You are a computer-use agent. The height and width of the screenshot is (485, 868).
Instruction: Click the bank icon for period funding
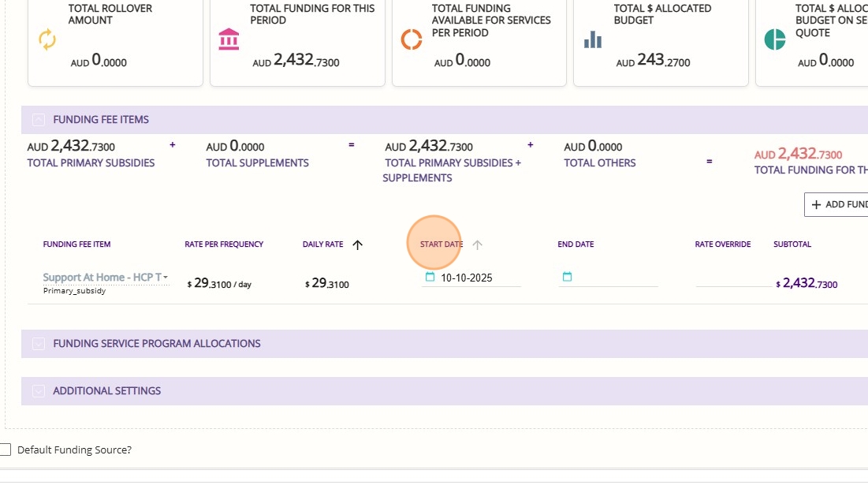[x=229, y=39]
